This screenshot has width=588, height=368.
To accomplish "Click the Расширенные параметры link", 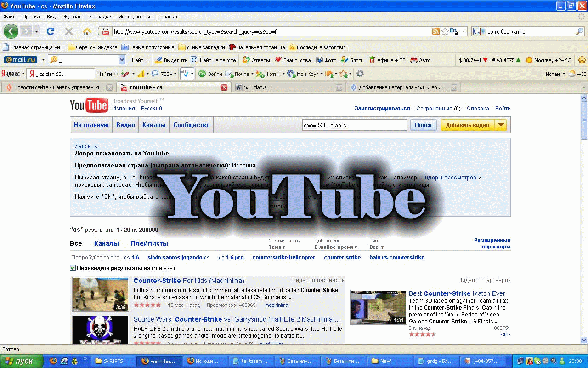I will [492, 243].
